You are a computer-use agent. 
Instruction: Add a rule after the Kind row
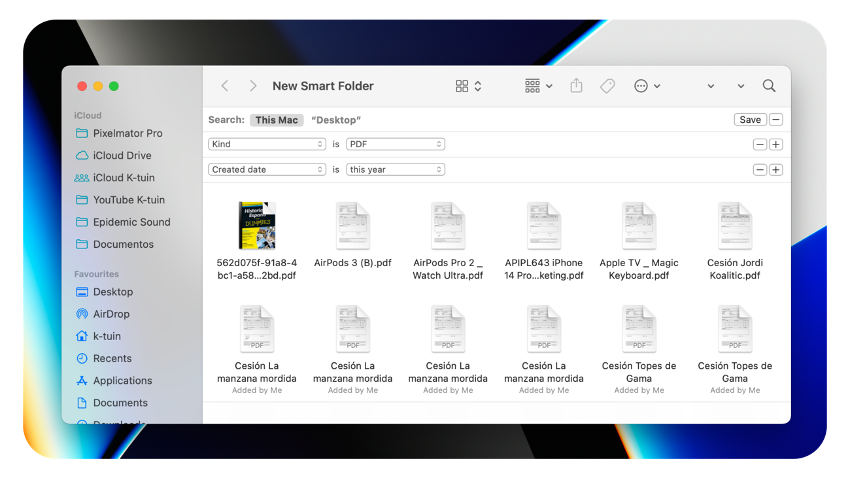tap(776, 145)
